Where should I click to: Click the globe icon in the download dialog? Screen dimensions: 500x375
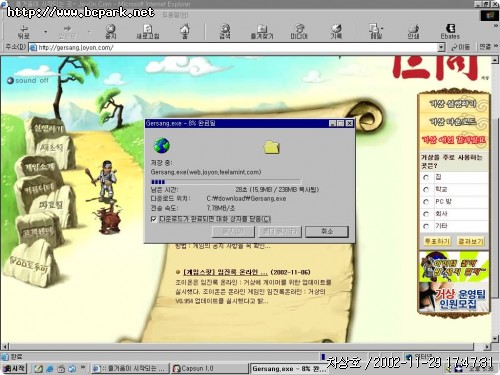pyautogui.click(x=162, y=146)
